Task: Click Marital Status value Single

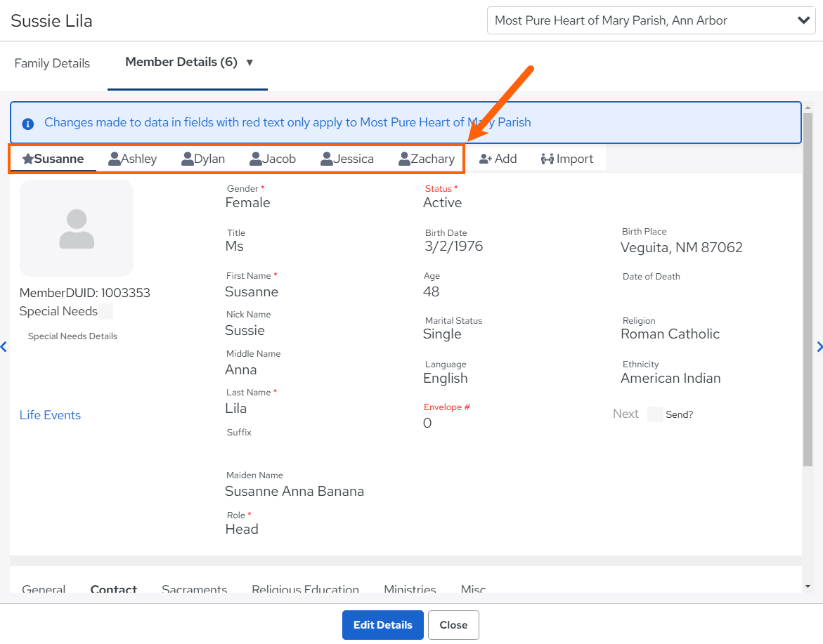Action: pyautogui.click(x=442, y=334)
